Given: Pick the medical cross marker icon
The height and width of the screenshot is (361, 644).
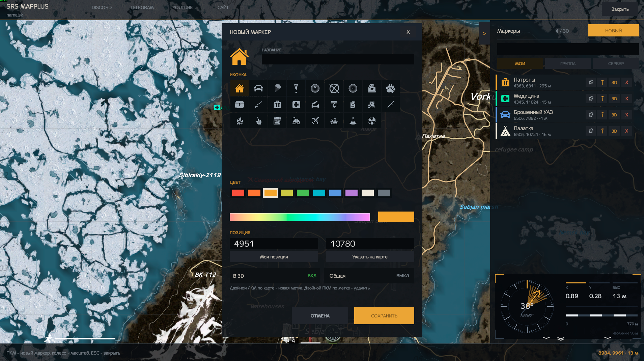Looking at the screenshot, I should point(296,105).
